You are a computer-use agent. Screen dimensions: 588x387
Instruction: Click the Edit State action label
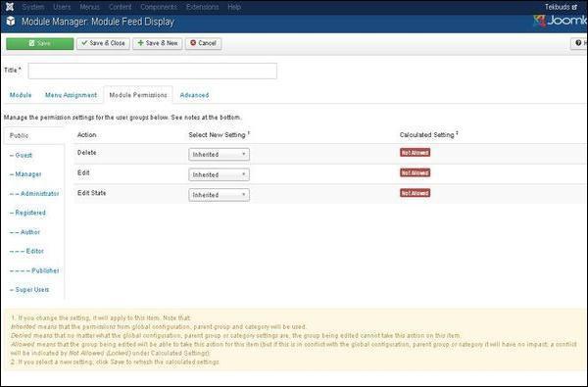(91, 193)
